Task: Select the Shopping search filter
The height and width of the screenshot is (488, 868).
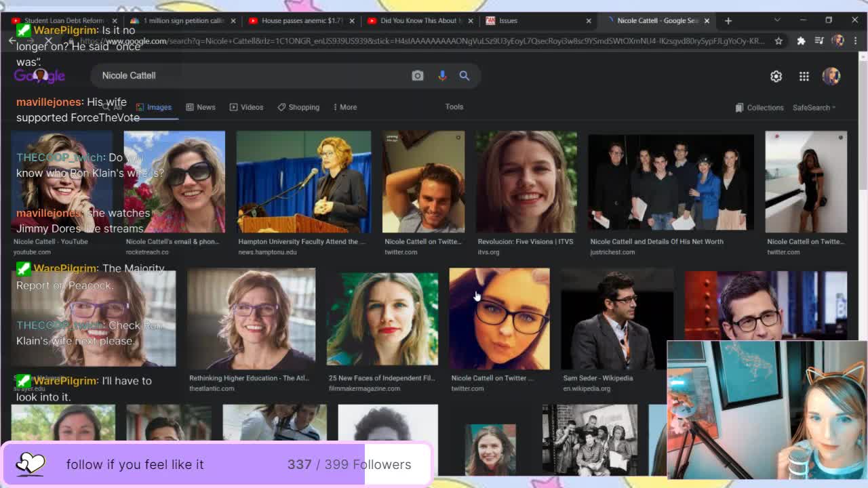Action: 298,107
